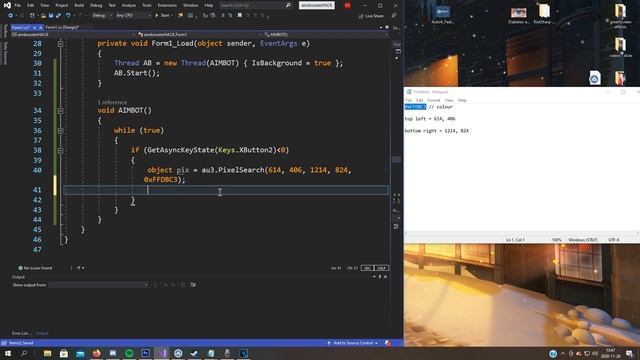The width and height of the screenshot is (640, 360).
Task: Toggle the SPC indentation indicator
Action: [x=367, y=268]
